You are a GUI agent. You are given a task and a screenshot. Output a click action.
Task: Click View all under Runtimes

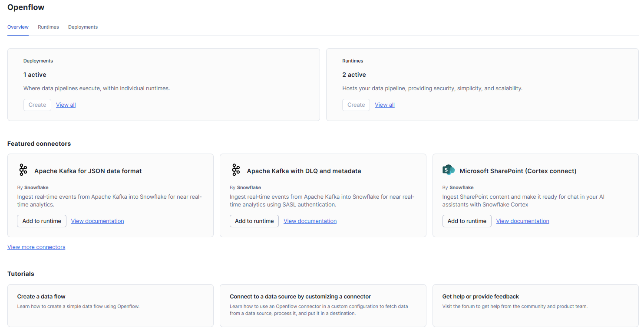(384, 105)
